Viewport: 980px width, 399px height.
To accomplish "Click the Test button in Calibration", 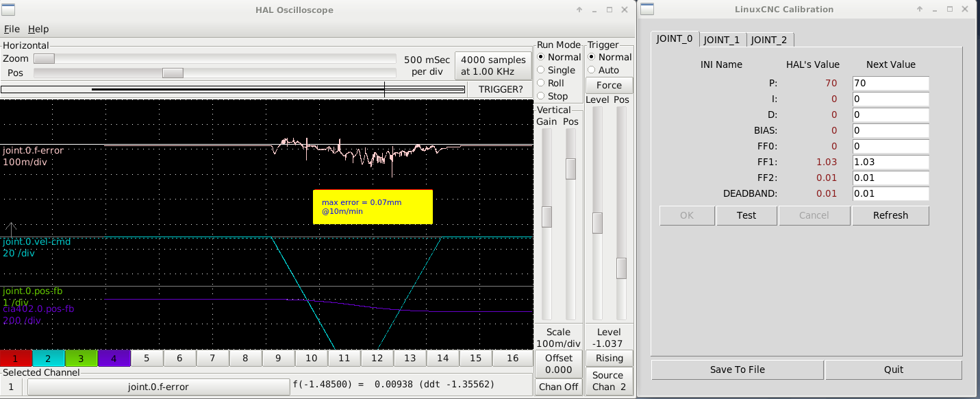I will click(746, 215).
